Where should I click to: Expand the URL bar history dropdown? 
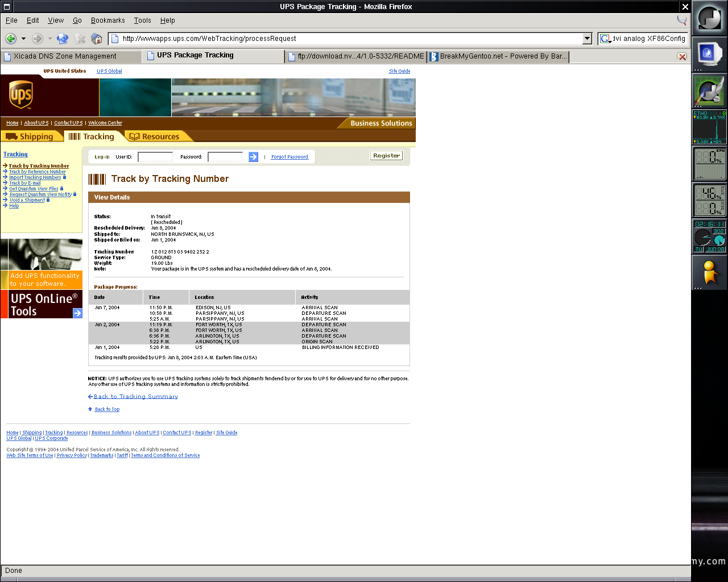coord(588,39)
